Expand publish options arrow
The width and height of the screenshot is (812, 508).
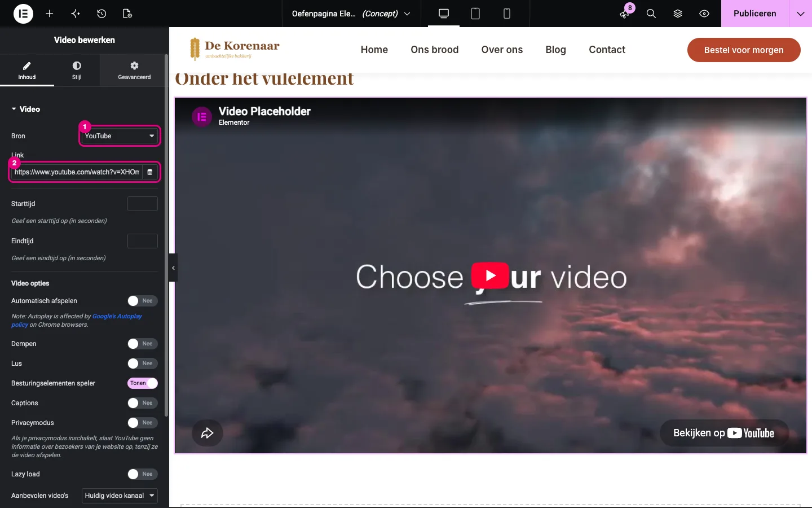pos(800,14)
